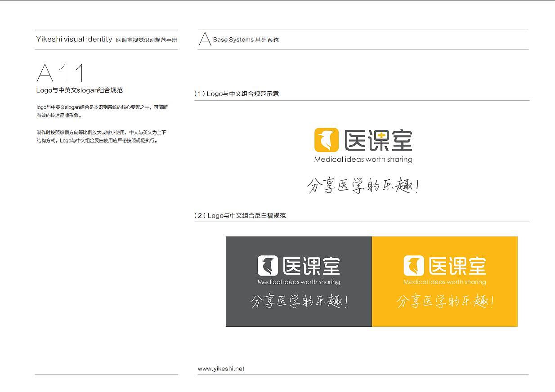Click handwritten slogan on yellow panel
Viewport: 555px width, 392px height.
[x=446, y=301]
